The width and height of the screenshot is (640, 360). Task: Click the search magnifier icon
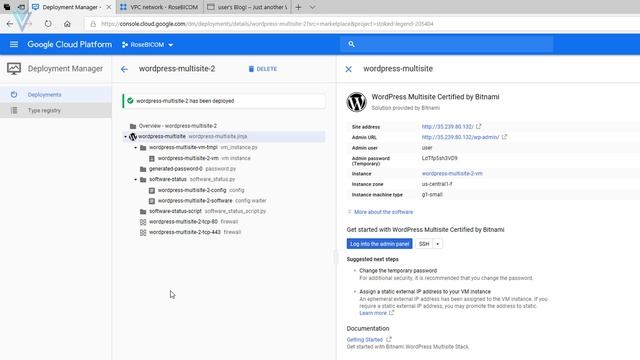351,44
